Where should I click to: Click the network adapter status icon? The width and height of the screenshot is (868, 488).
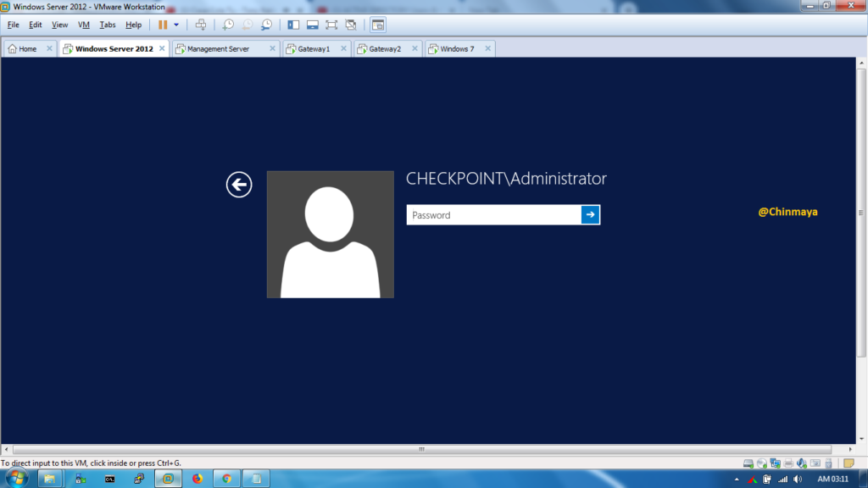[775, 463]
